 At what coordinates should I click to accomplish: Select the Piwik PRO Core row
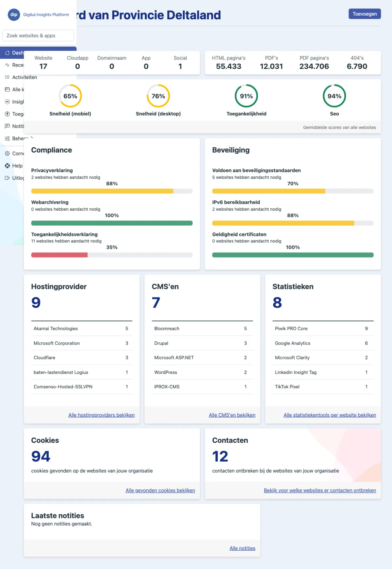tap(323, 329)
